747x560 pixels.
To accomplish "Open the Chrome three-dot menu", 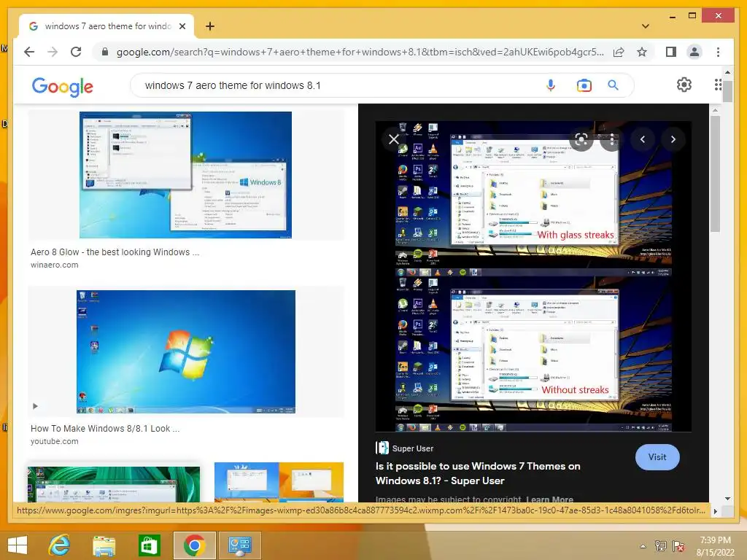I will point(718,52).
